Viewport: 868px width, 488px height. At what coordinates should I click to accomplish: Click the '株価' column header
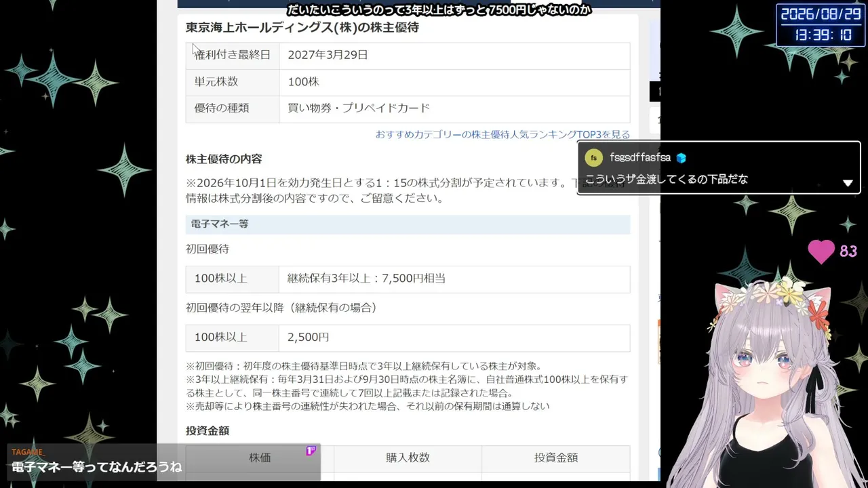pyautogui.click(x=260, y=458)
